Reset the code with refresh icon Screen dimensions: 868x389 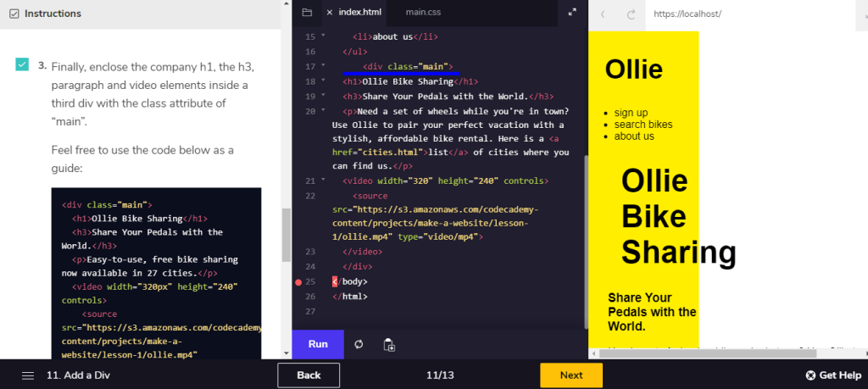pyautogui.click(x=359, y=344)
